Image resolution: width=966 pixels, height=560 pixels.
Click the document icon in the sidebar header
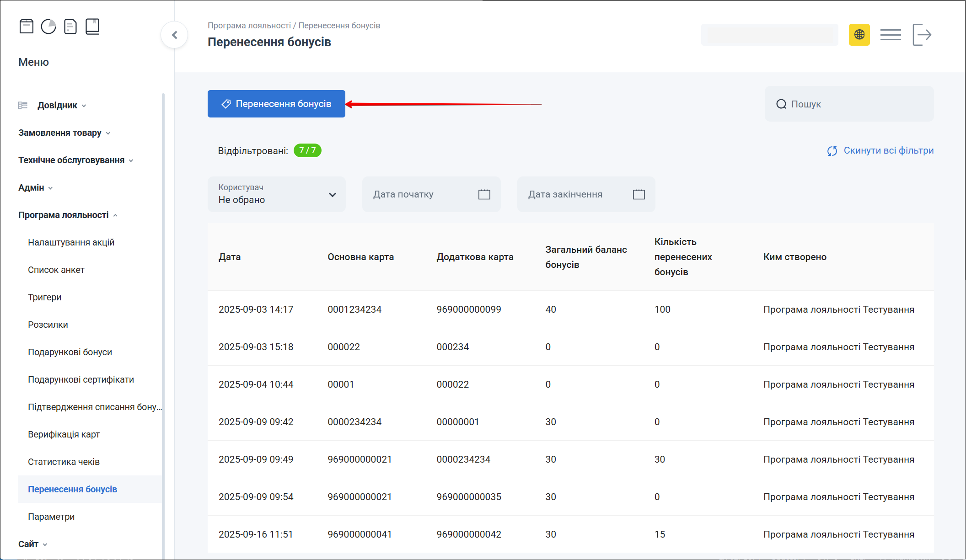[70, 27]
